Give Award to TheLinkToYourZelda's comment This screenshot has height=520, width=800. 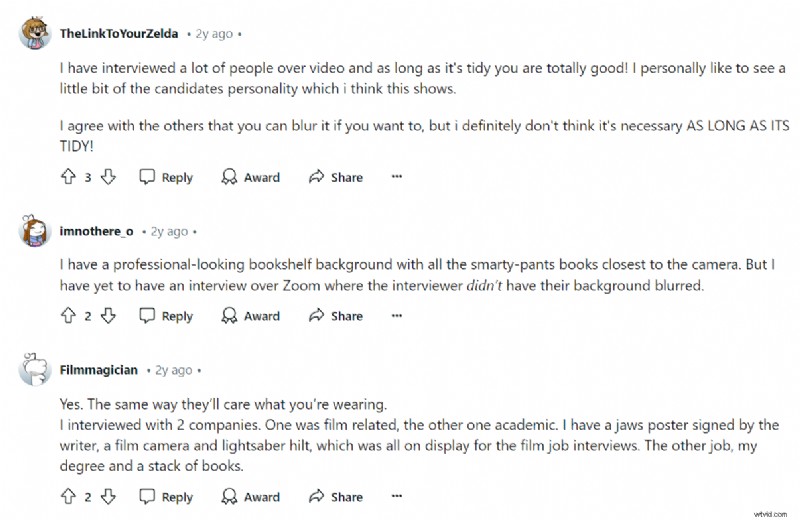tap(251, 177)
